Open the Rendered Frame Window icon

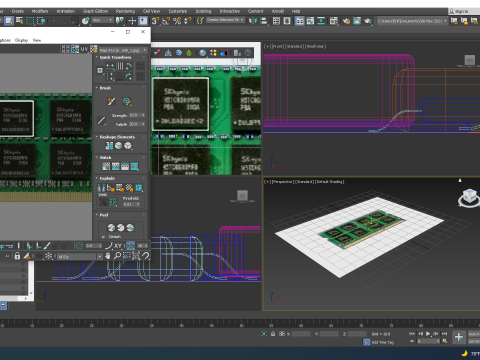tap(357, 21)
